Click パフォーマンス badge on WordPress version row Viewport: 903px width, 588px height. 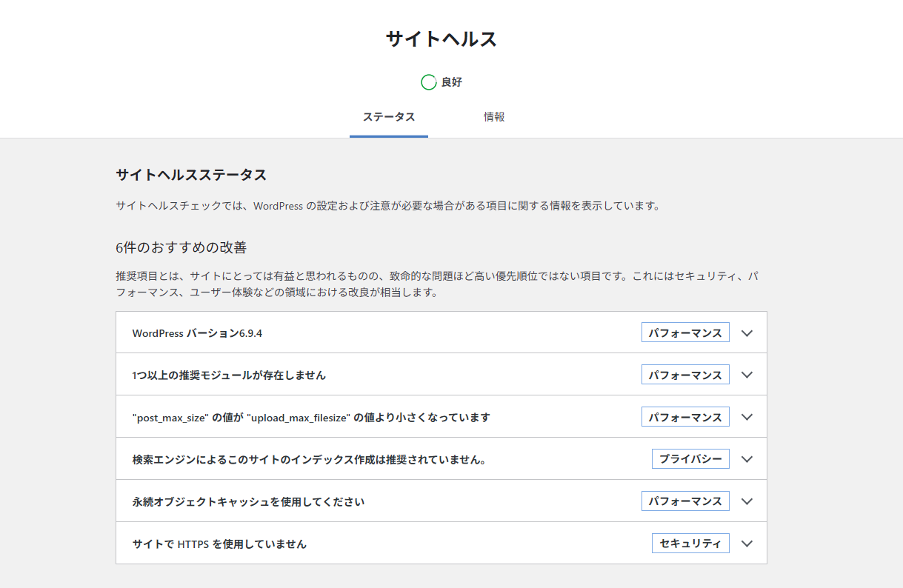point(685,333)
